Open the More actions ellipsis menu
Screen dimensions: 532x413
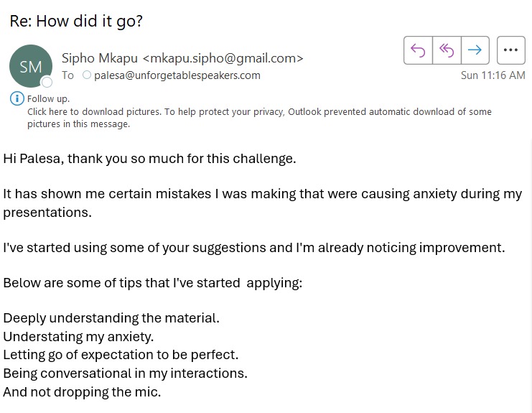[510, 50]
